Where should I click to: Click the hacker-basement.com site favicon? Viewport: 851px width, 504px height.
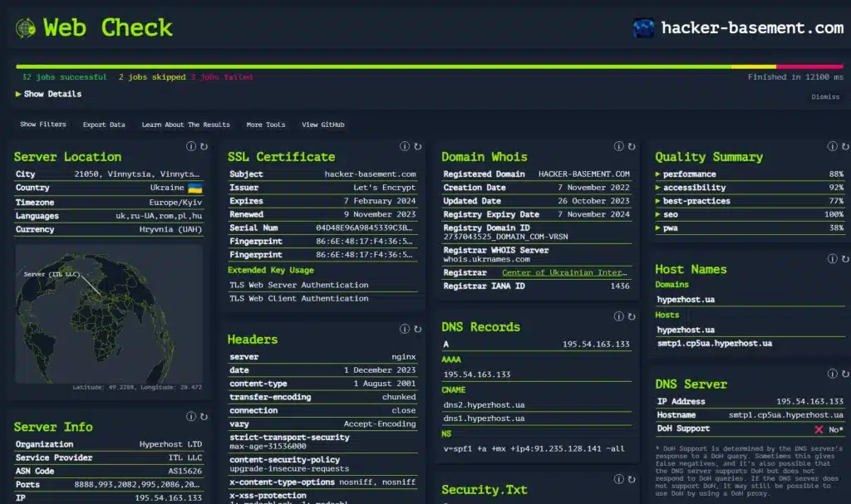click(x=643, y=27)
